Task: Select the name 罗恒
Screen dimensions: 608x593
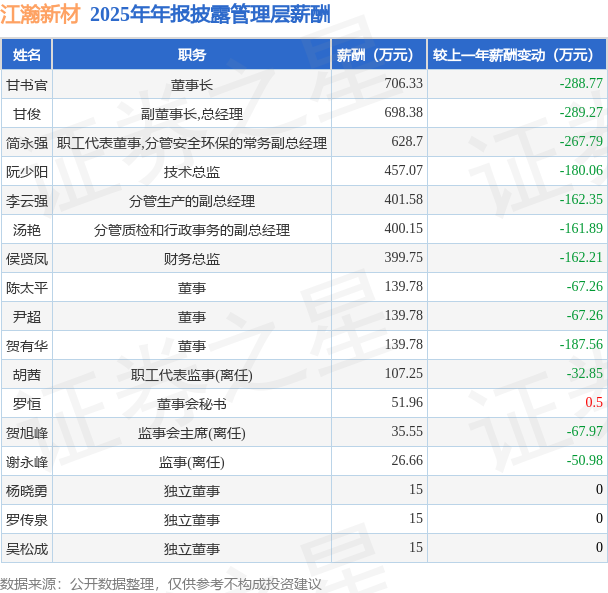Action: coord(27,404)
